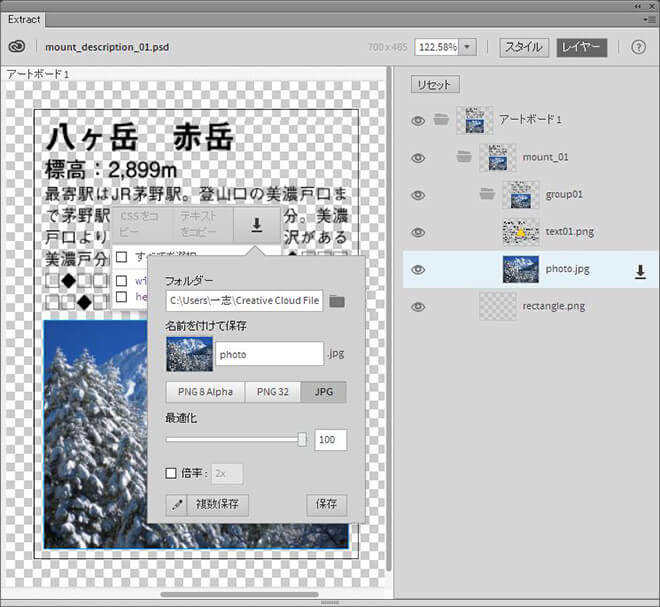
Task: Click download icon on photo.jpg layer row
Action: (x=640, y=270)
